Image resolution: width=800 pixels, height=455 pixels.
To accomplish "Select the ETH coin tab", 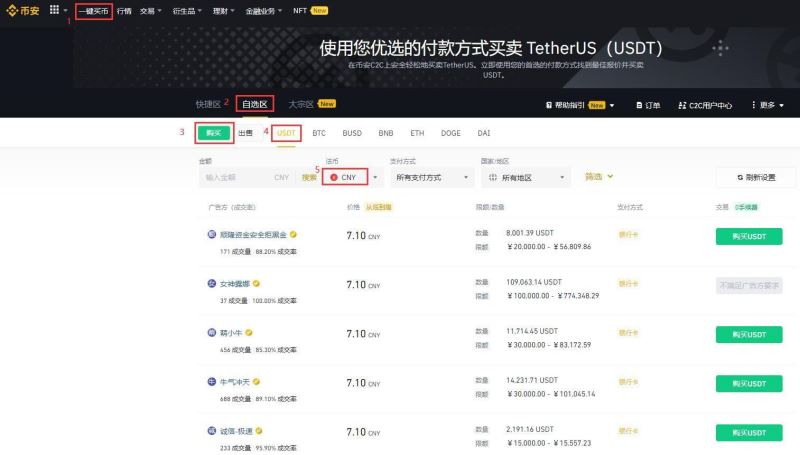I will click(417, 133).
